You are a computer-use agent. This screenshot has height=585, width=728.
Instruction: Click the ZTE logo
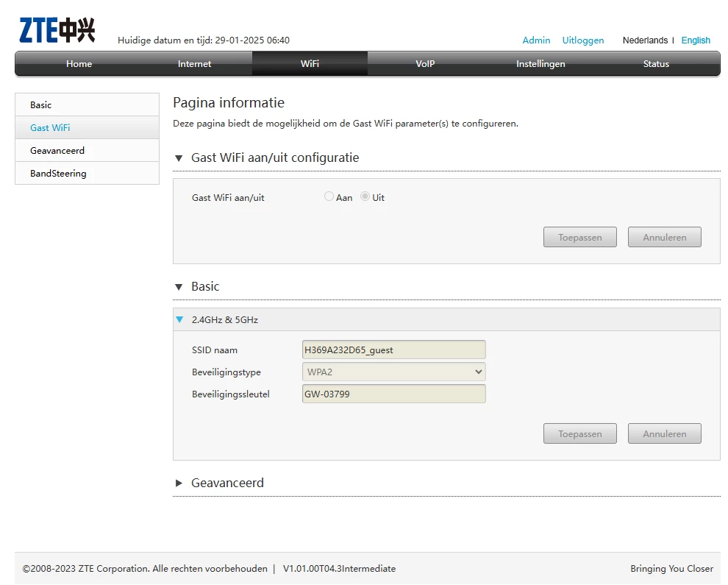pos(57,30)
